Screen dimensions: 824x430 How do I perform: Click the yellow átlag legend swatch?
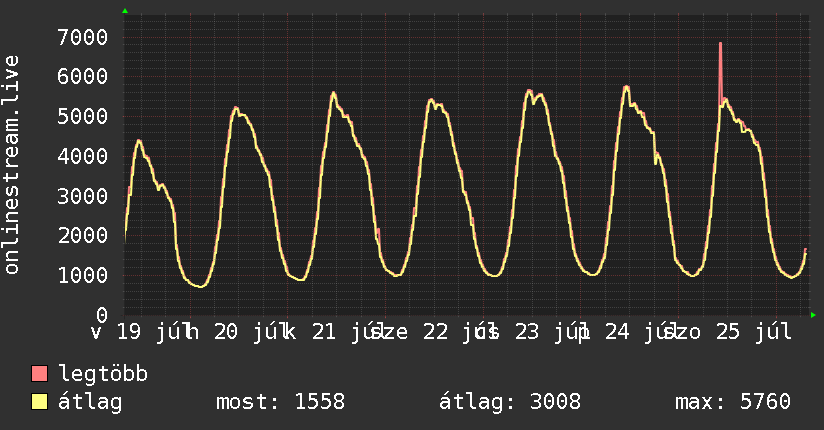click(x=39, y=401)
